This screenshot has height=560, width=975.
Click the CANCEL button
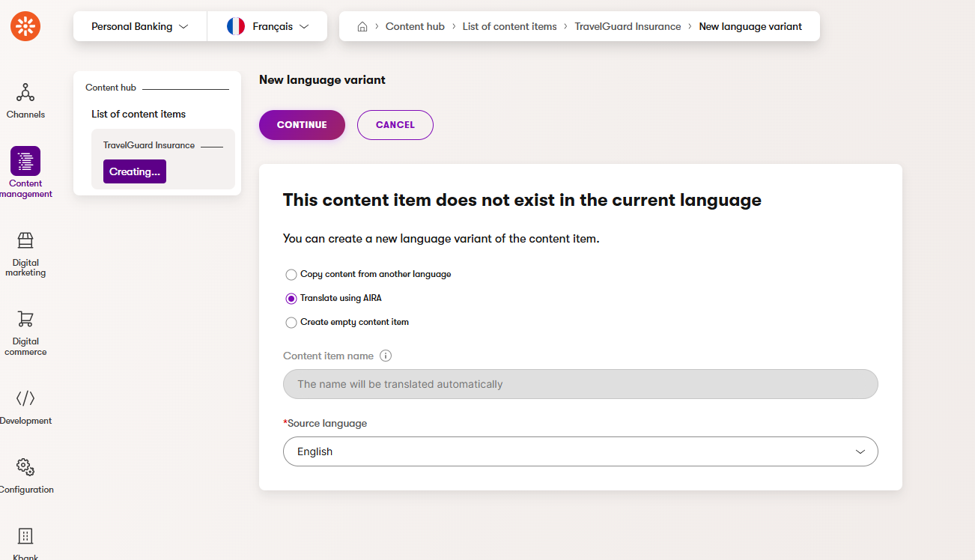[x=395, y=125]
